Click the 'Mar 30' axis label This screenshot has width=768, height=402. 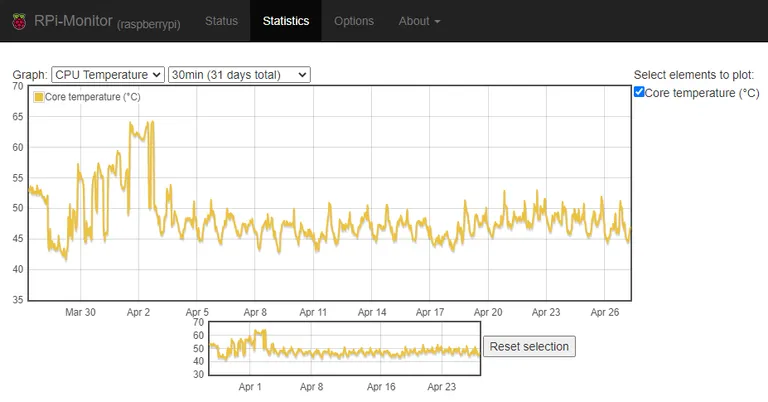coord(80,312)
